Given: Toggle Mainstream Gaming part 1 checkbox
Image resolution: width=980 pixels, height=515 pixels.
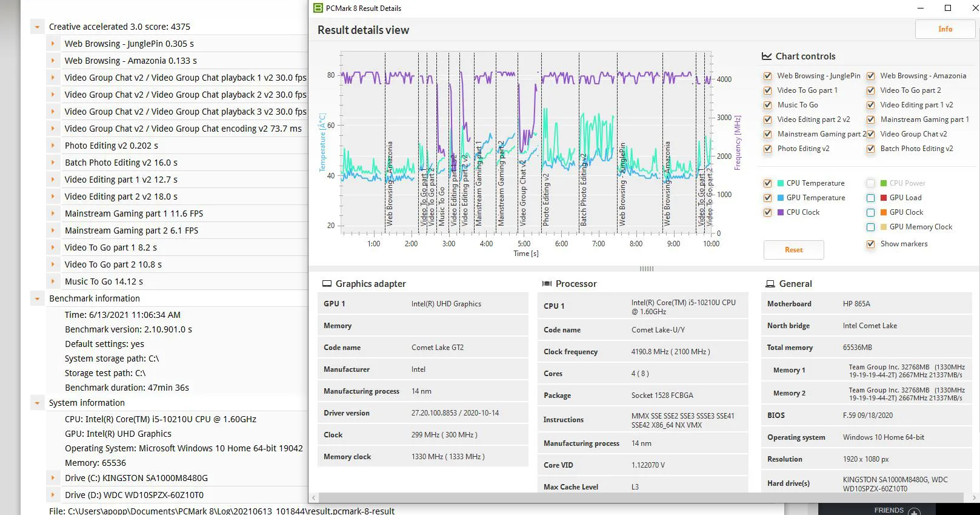Looking at the screenshot, I should click(x=870, y=119).
